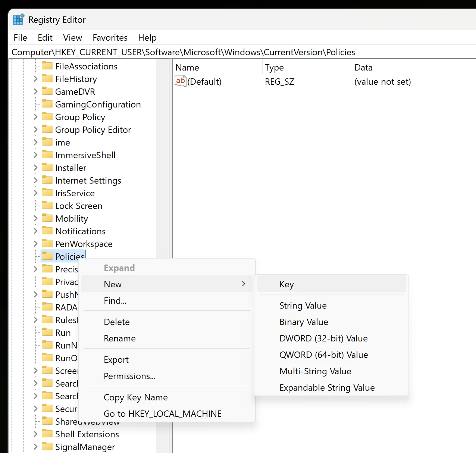Image resolution: width=476 pixels, height=453 pixels.
Task: Click the Lock Screen folder icon
Action: pyautogui.click(x=47, y=206)
